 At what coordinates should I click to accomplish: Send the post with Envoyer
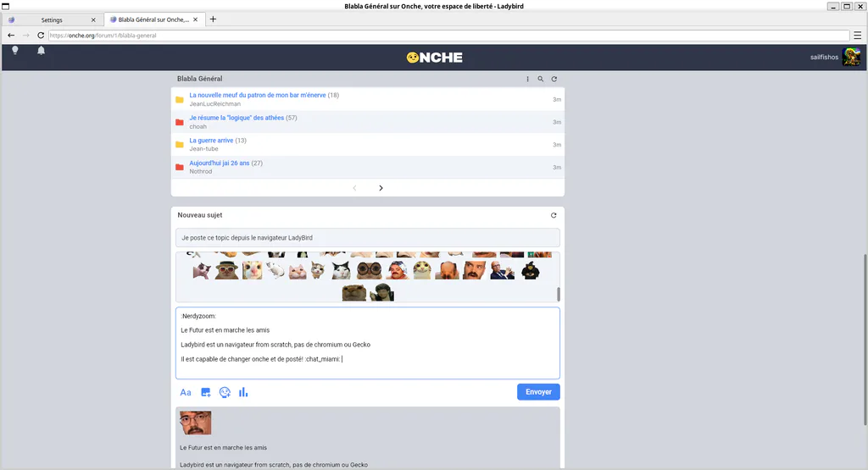[538, 392]
